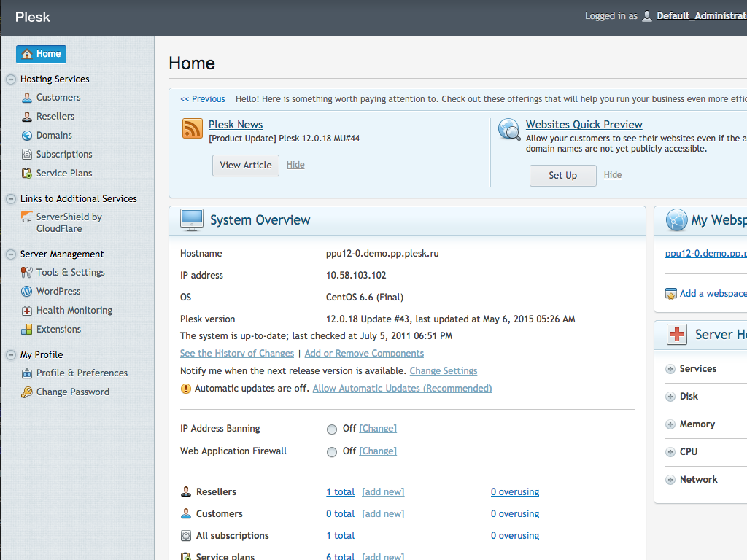Open ServerShield by CloudFlare icon
The width and height of the screenshot is (747, 560).
[x=27, y=217]
